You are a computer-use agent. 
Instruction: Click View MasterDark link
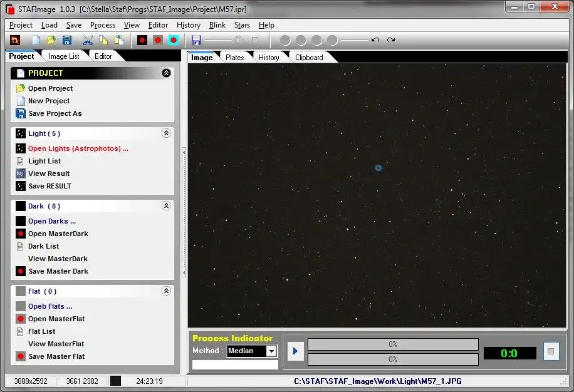pyautogui.click(x=58, y=259)
